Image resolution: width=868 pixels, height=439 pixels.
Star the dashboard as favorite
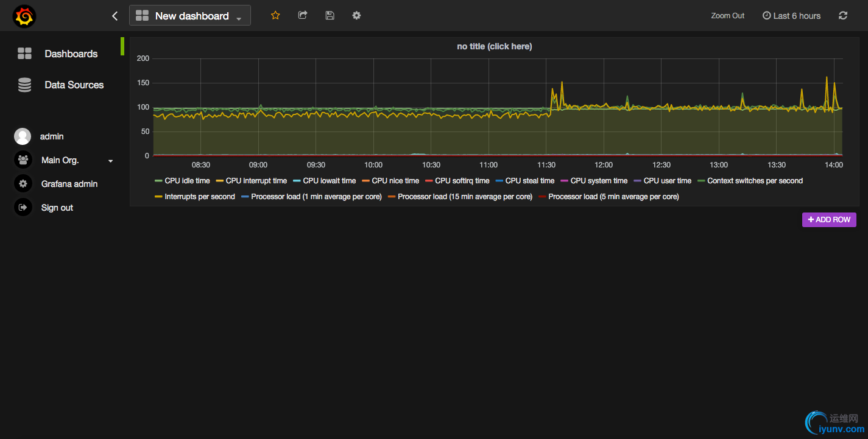(x=275, y=15)
